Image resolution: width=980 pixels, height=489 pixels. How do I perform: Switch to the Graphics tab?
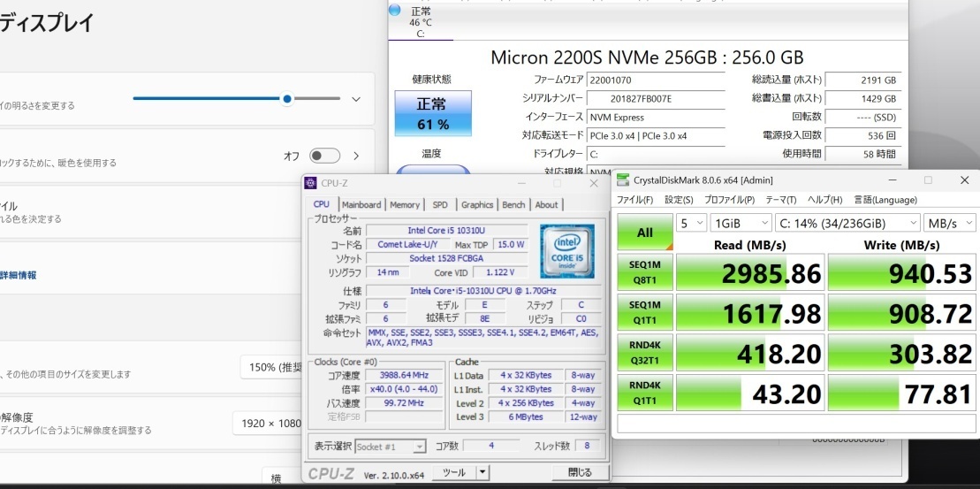coord(477,204)
